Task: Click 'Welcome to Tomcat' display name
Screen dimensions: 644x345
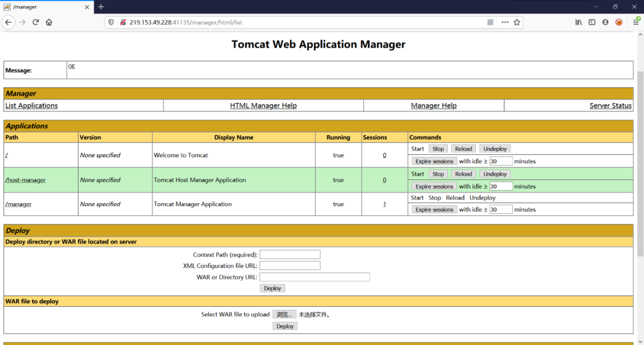Action: tap(181, 155)
